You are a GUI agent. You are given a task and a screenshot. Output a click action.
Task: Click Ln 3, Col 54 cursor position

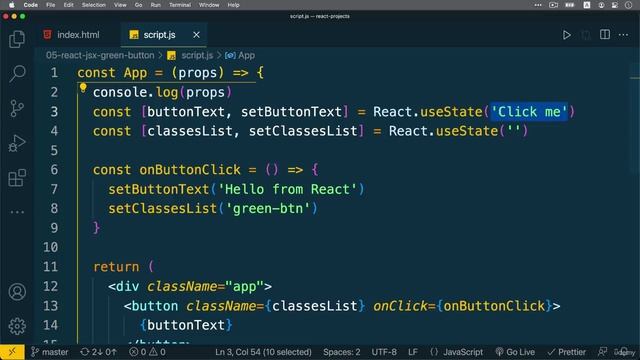263,352
